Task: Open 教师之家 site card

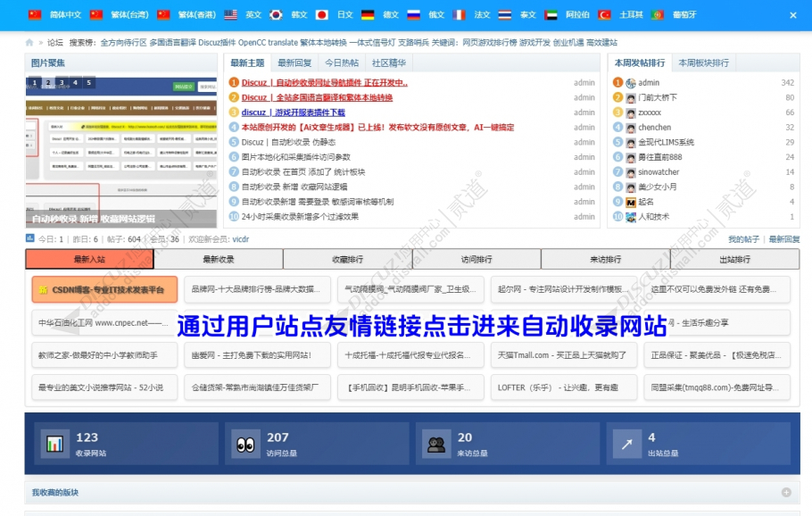Action: point(104,355)
